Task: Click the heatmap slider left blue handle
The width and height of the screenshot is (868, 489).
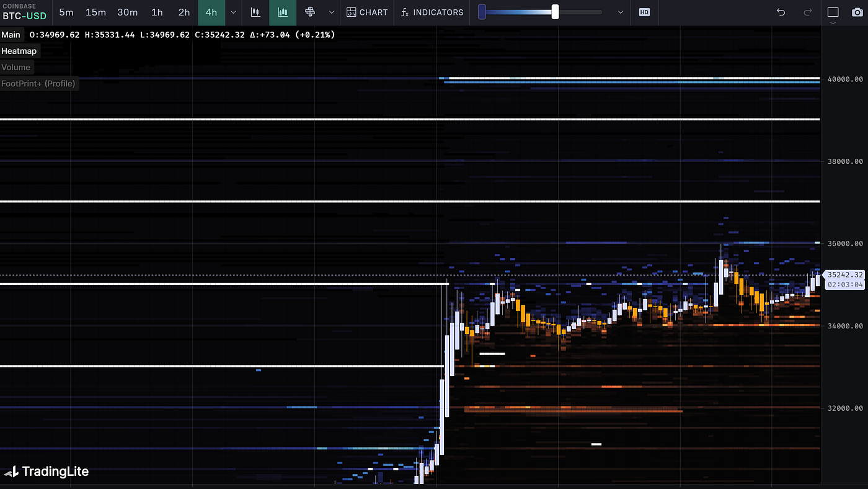Action: [482, 12]
